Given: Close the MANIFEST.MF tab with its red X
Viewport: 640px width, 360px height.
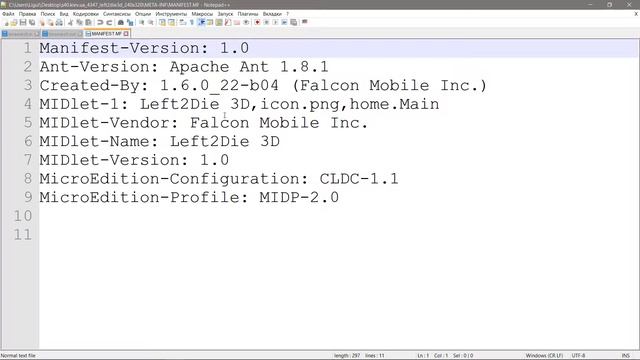Looking at the screenshot, I should coord(126,33).
